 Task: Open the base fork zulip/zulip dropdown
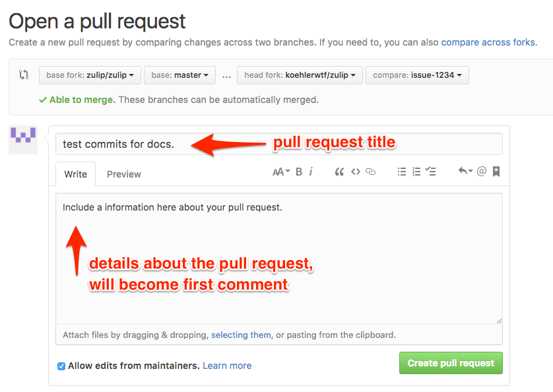coord(90,75)
